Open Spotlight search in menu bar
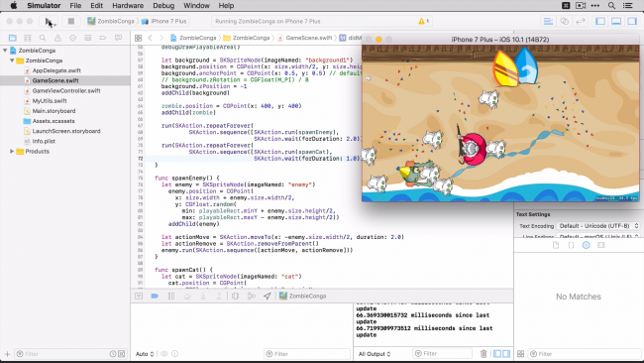 tap(611, 5)
